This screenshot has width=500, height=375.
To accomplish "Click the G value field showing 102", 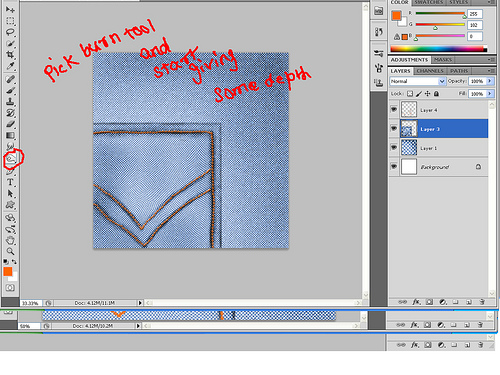I will 475,25.
